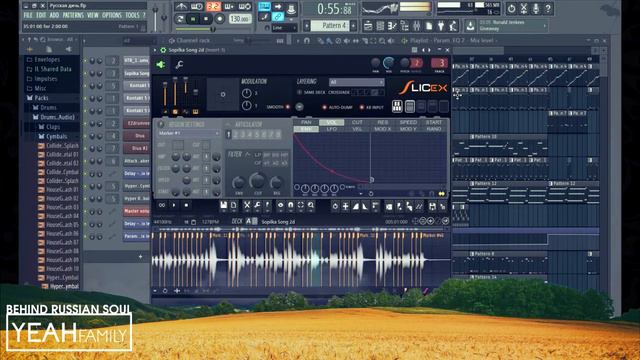
Task: Select the Slicex PAN articulator tab
Action: pos(306,122)
